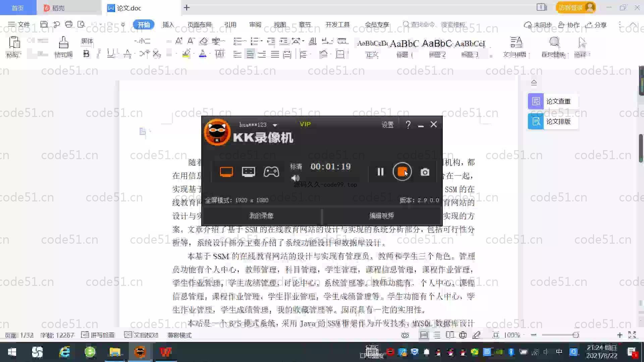The width and height of the screenshot is (644, 362).
Task: Click the command search field
Action: (434, 24)
